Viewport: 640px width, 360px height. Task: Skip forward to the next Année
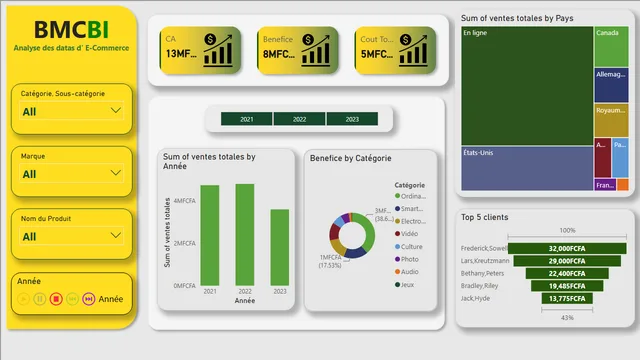89,299
